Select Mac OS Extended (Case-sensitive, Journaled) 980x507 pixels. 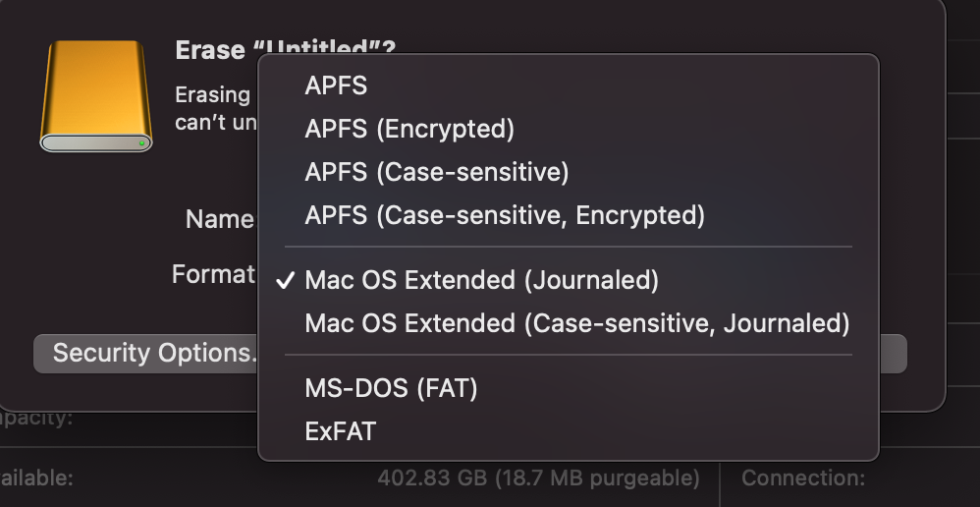click(576, 323)
